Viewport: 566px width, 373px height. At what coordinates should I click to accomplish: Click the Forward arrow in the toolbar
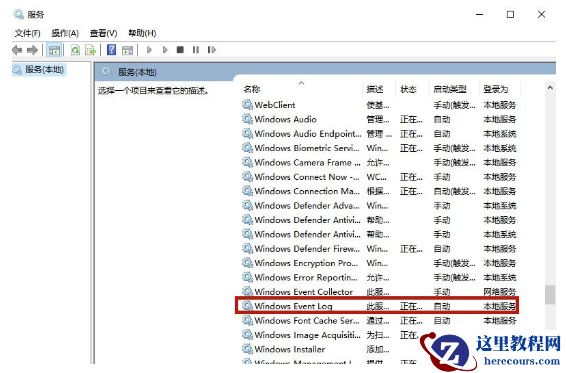coord(32,50)
